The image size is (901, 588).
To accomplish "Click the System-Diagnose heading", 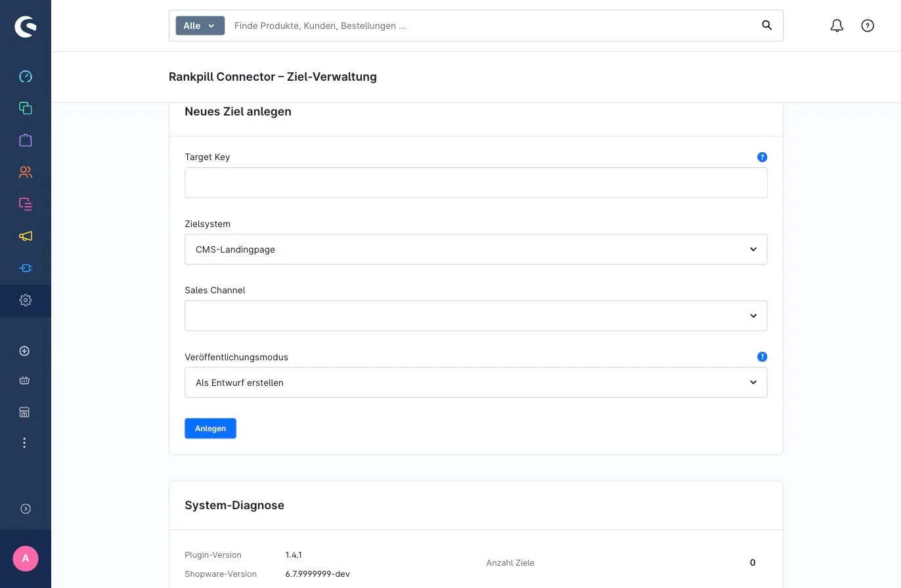I will click(x=234, y=505).
